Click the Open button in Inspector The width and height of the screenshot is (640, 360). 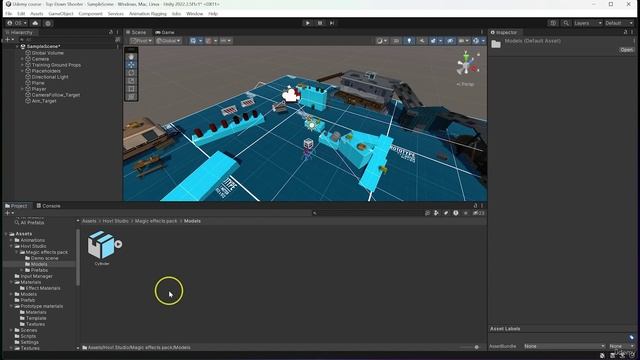click(x=626, y=50)
